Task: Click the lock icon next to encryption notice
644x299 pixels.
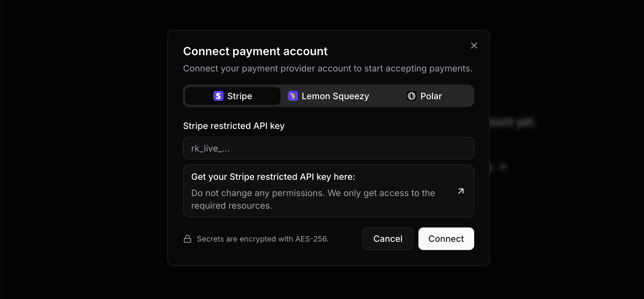Action: pyautogui.click(x=187, y=239)
